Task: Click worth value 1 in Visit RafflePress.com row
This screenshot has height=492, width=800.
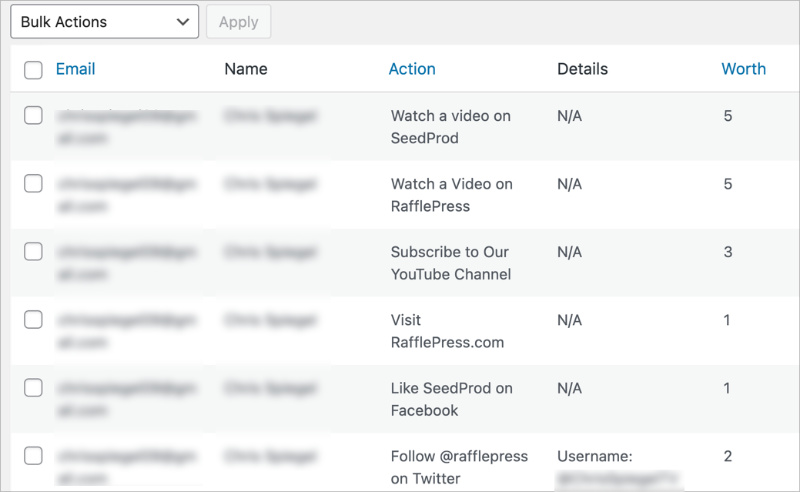Action: [x=727, y=320]
